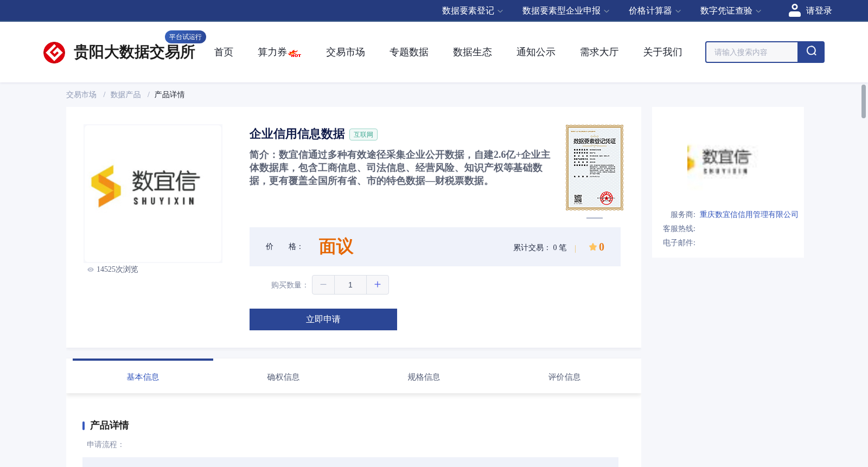The image size is (868, 467).
Task: Open the 专题数据 menu item
Action: [x=409, y=52]
